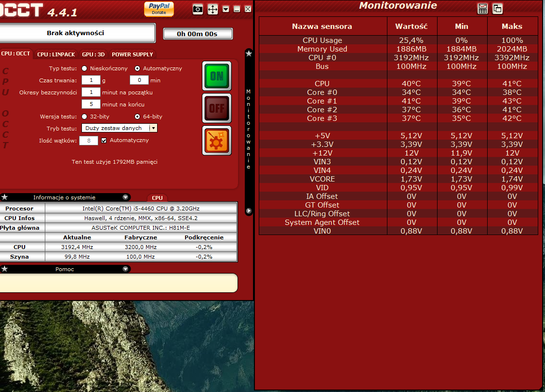
Task: Click idle minutes at start field
Action: [91, 92]
